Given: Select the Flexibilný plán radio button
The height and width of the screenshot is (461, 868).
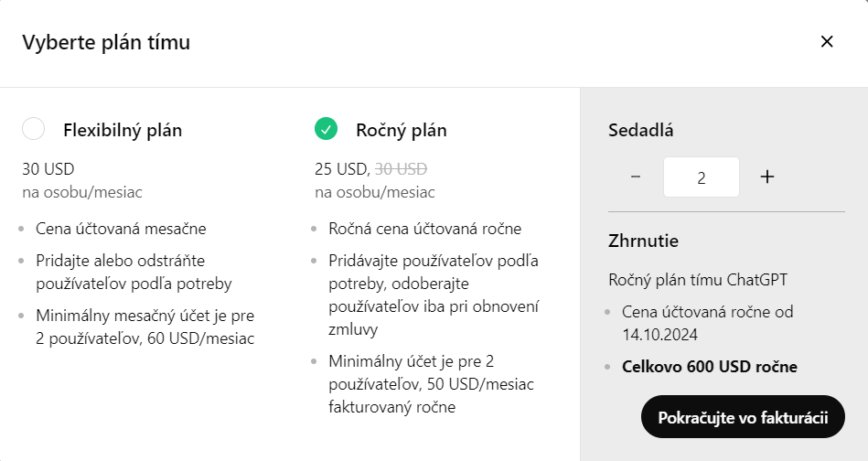Looking at the screenshot, I should [x=33, y=128].
